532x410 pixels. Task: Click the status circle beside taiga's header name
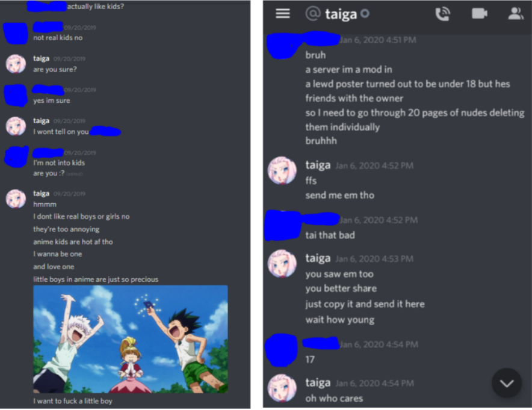pyautogui.click(x=365, y=14)
